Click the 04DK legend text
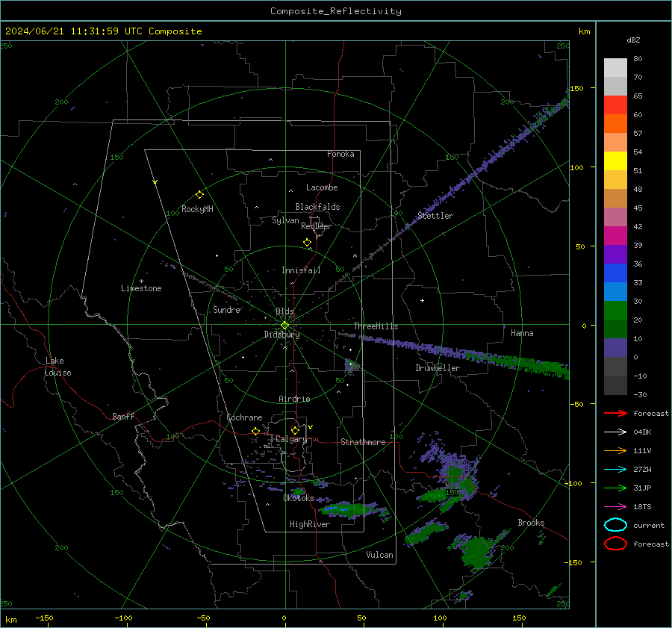 click(x=642, y=432)
